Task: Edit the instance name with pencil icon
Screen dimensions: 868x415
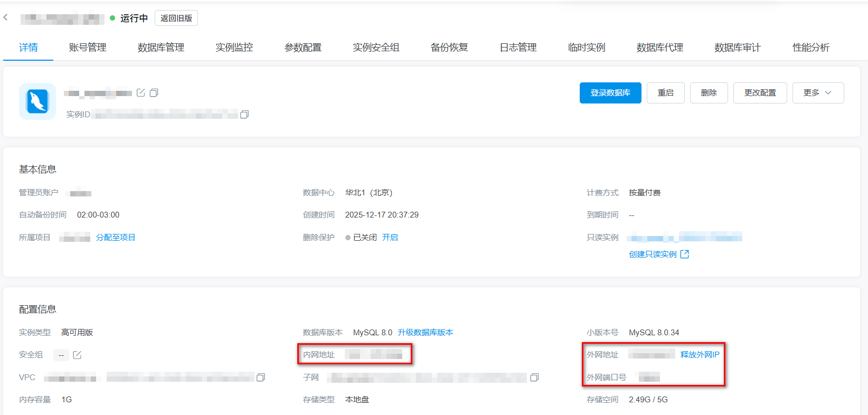Action: pyautogui.click(x=141, y=92)
